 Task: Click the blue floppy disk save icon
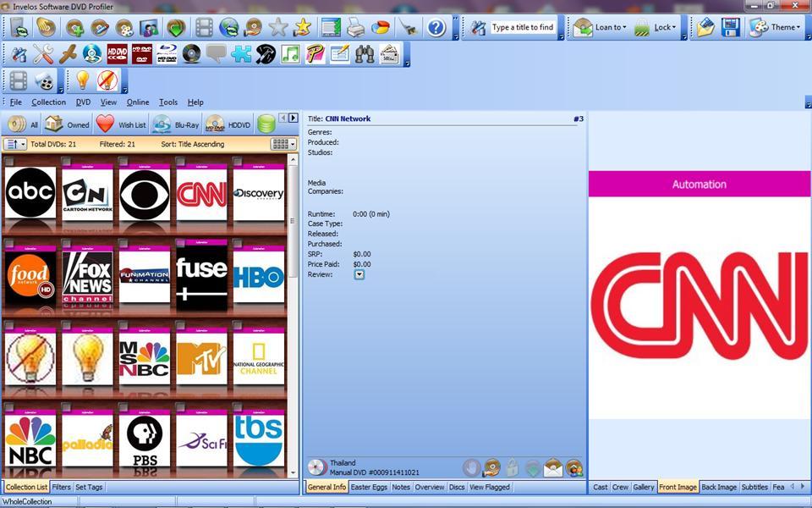[730, 27]
